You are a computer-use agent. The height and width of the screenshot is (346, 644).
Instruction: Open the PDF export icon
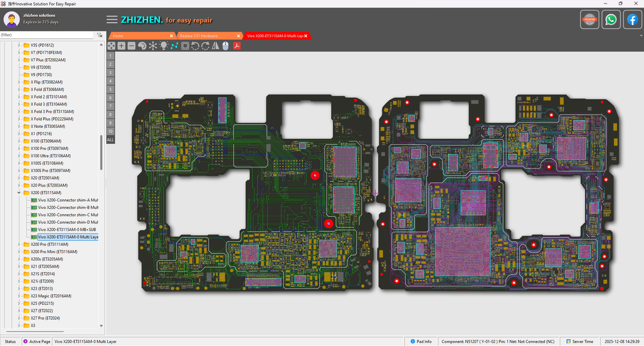click(236, 46)
